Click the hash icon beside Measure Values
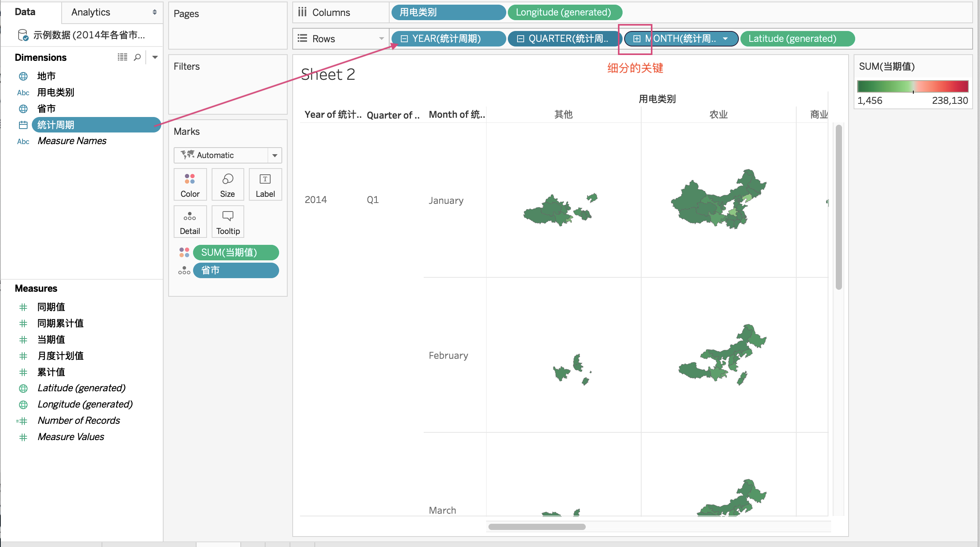Image resolution: width=980 pixels, height=547 pixels. tap(23, 437)
